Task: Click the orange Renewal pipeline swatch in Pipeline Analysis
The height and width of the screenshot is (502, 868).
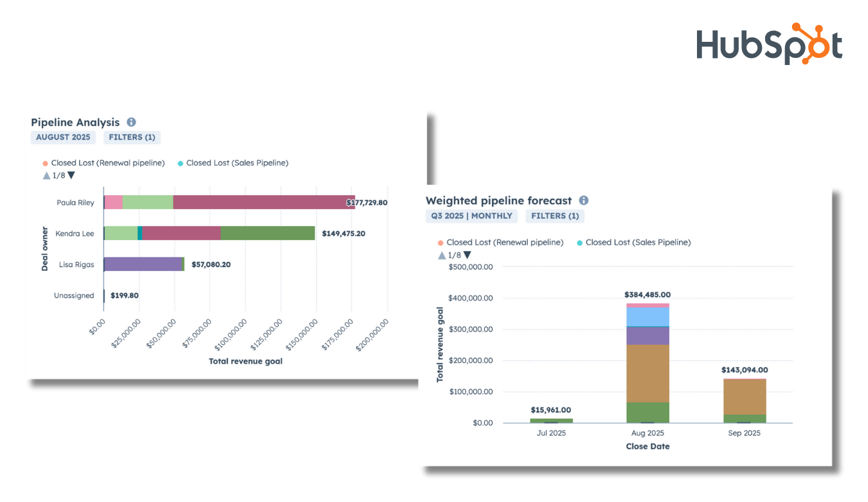Action: click(45, 163)
